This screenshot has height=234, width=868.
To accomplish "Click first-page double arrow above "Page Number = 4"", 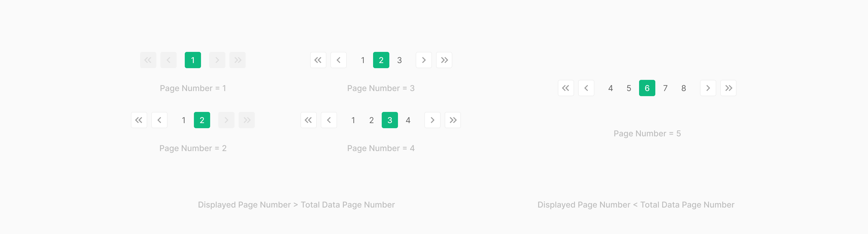I will tap(308, 120).
